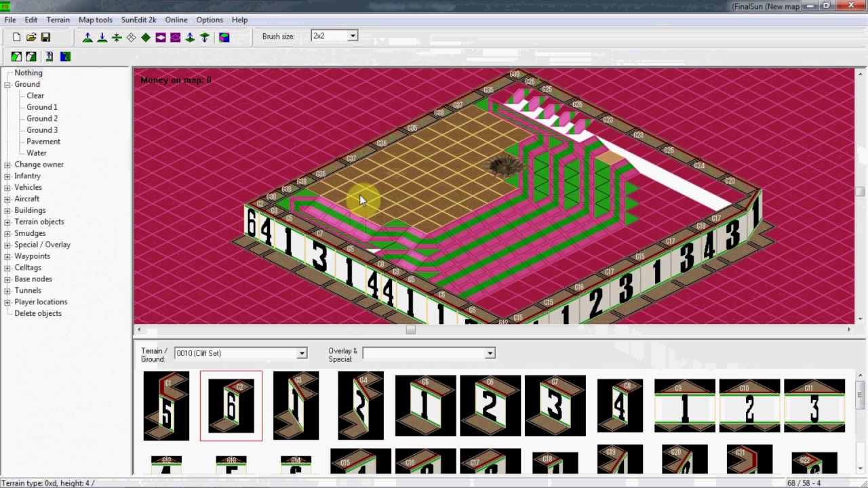
Task: Create a new map with New icon
Action: (17, 37)
